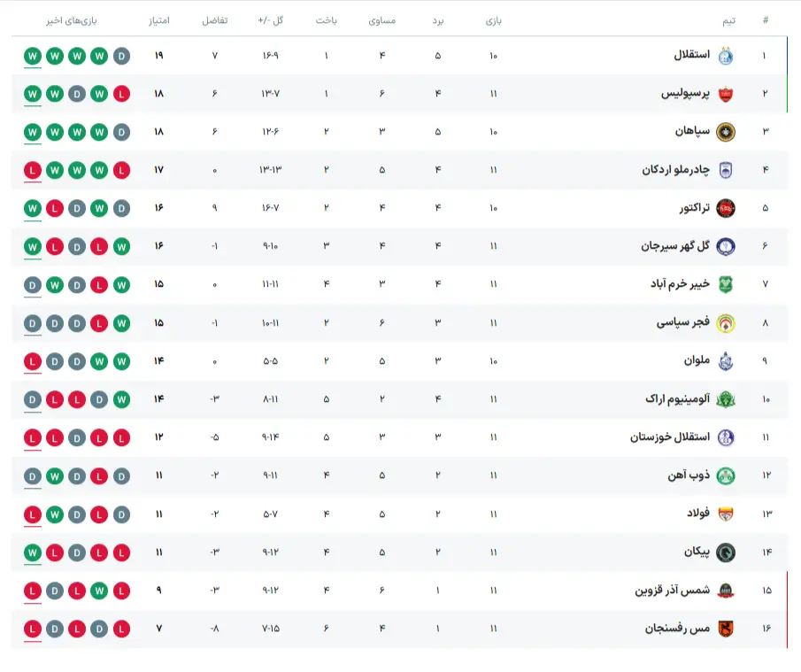Screen dimensions: 801x672
Task: Click the Tractor club logo
Action: click(x=725, y=208)
